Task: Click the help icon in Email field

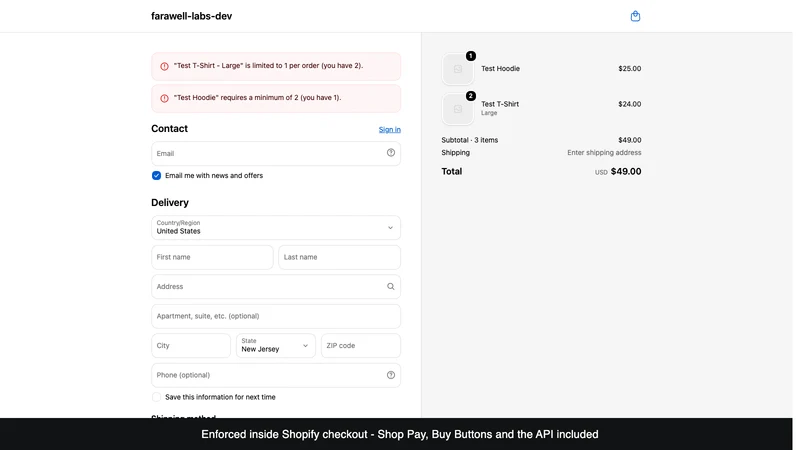Action: pos(391,153)
